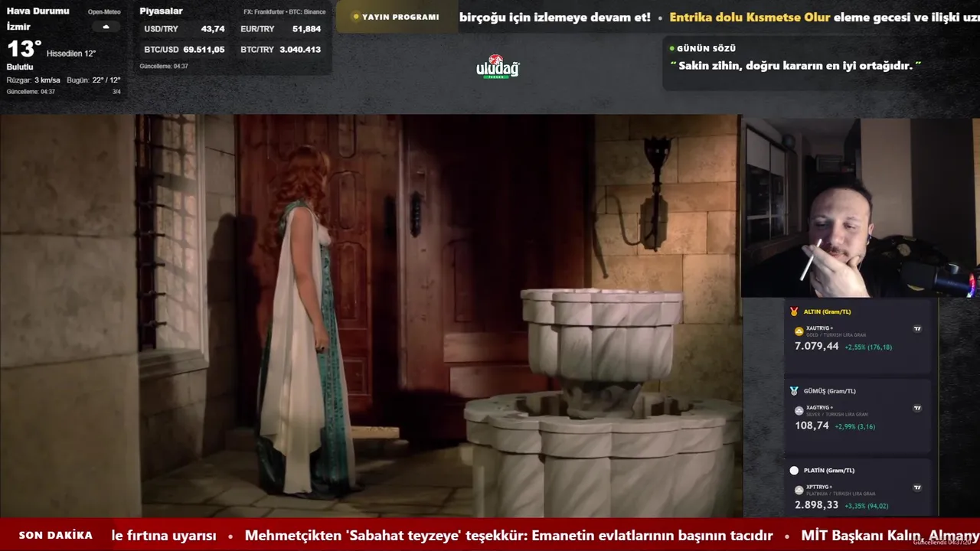Click 'FX: Frankfurter • BTC: Binance' source text

tap(284, 12)
